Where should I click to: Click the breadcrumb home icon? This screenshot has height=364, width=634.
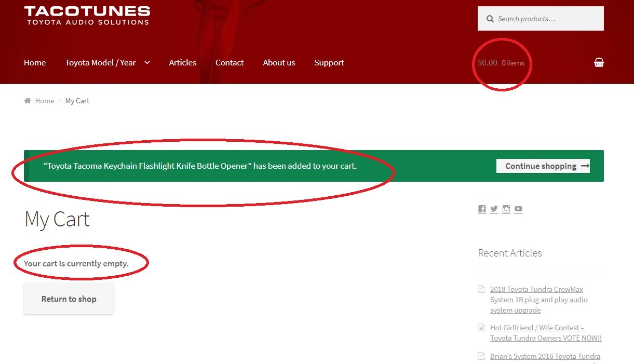pyautogui.click(x=28, y=101)
